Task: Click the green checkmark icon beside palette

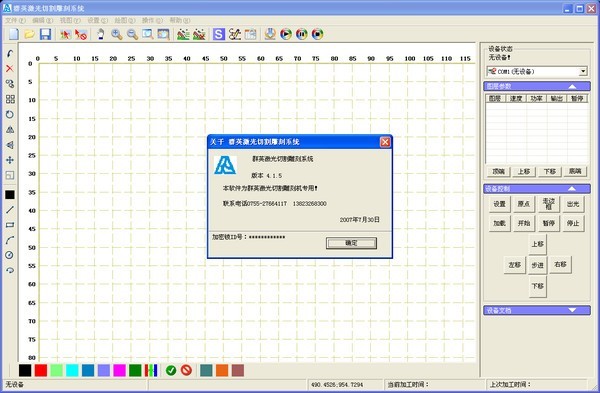Action: point(171,370)
